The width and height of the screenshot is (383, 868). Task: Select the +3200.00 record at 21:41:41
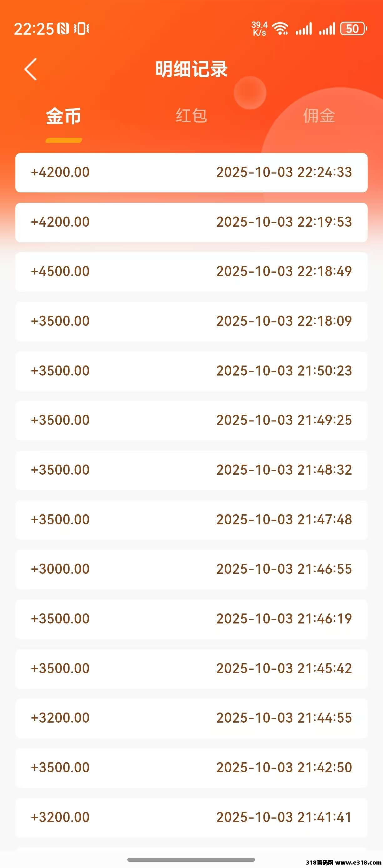(x=191, y=817)
